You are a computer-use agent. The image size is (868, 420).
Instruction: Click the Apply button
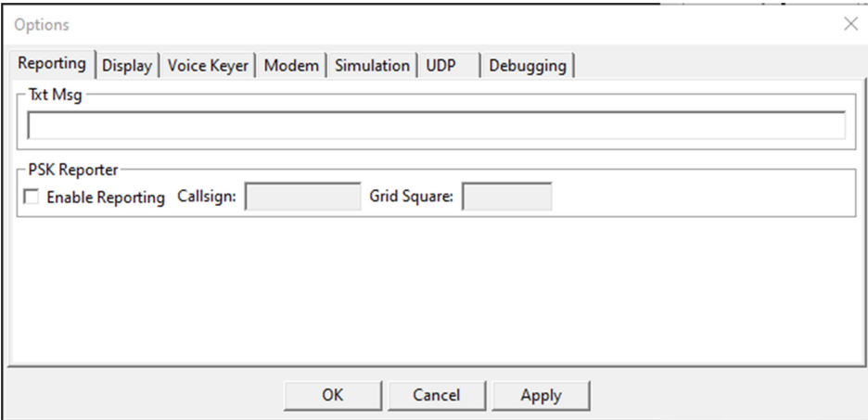(541, 395)
